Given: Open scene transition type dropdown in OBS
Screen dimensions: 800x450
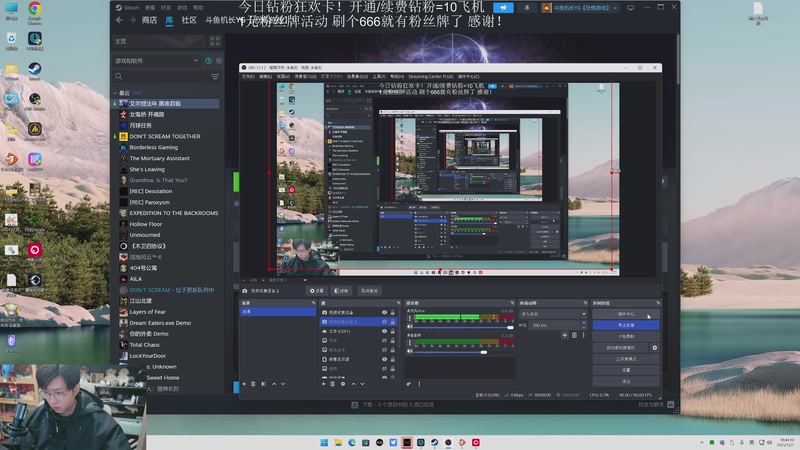Looking at the screenshot, I should [553, 314].
